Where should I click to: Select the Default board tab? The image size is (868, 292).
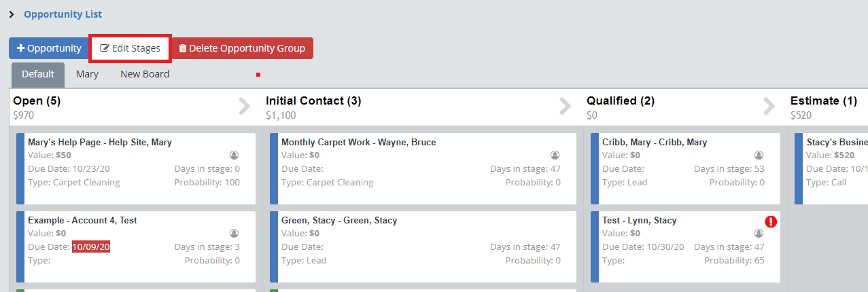[x=38, y=74]
